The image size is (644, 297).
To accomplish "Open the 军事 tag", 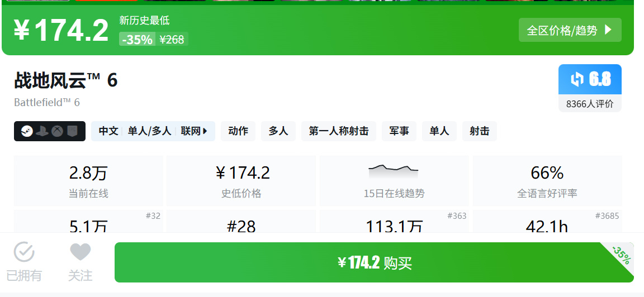I will [x=399, y=131].
